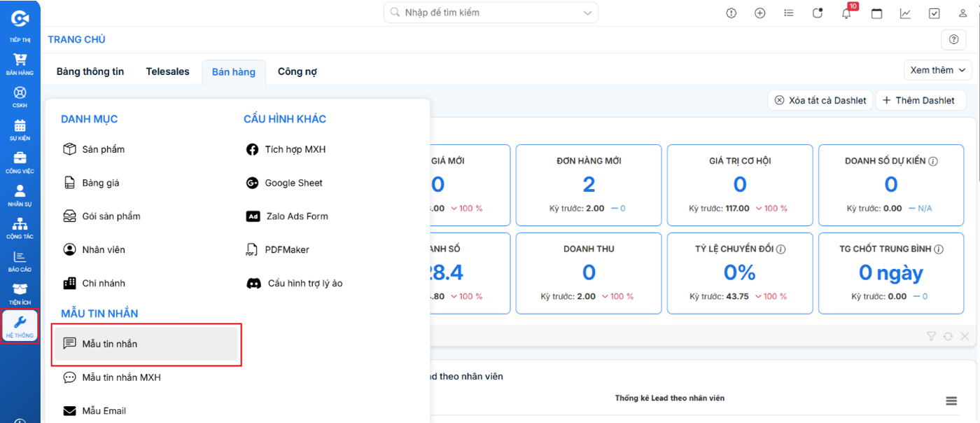This screenshot has width=980, height=423.
Task: Open the list view icon in header
Action: (x=789, y=13)
